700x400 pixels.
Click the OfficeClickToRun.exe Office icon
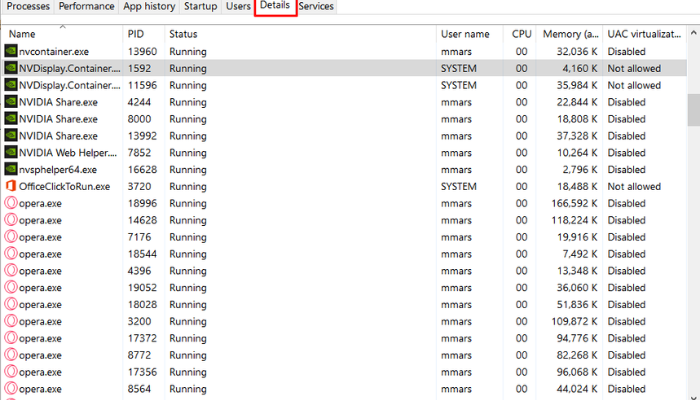tap(11, 187)
